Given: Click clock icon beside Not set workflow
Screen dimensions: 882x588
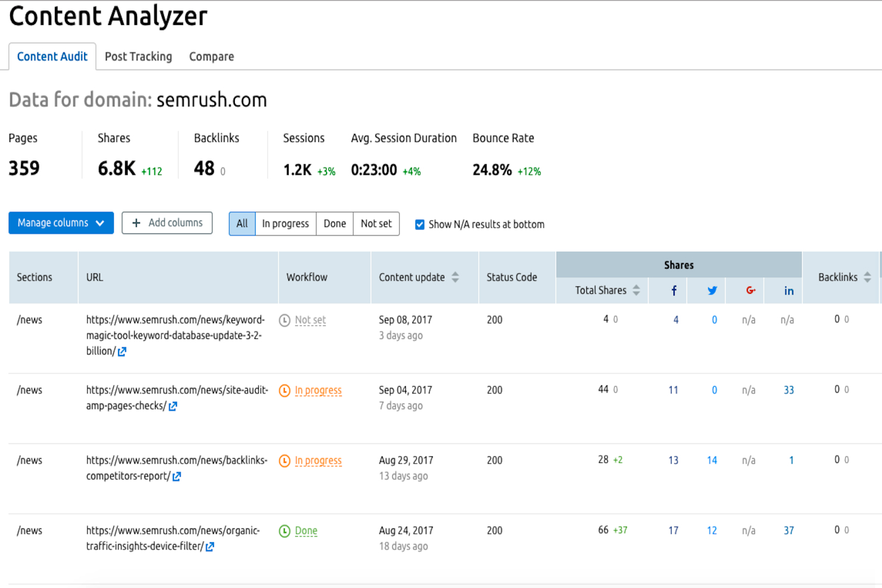Looking at the screenshot, I should (285, 321).
